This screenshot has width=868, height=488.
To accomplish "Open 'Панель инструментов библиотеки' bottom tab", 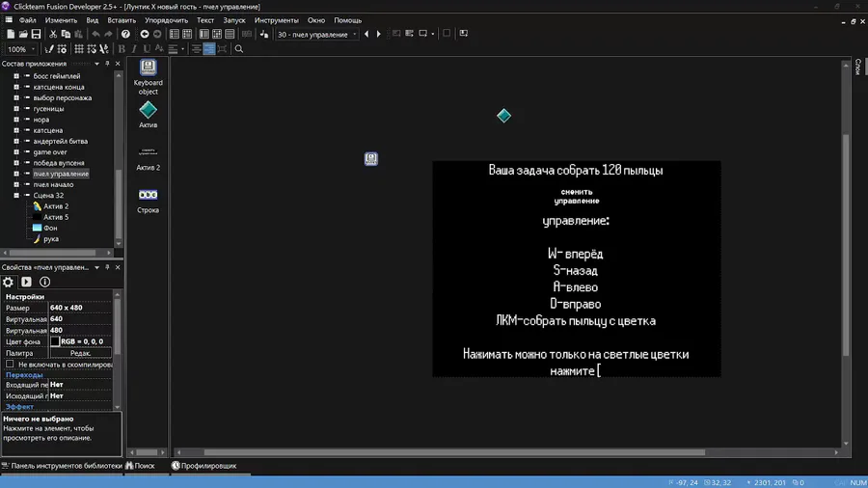I will [x=62, y=466].
